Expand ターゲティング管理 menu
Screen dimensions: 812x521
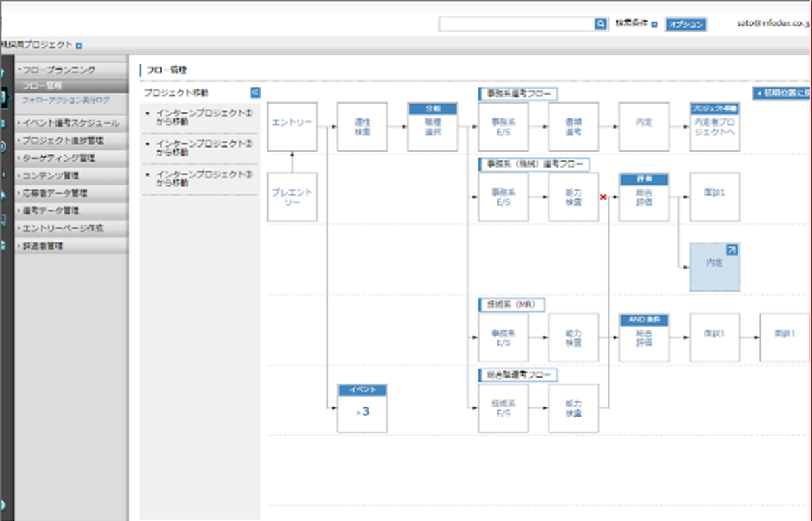click(x=72, y=158)
